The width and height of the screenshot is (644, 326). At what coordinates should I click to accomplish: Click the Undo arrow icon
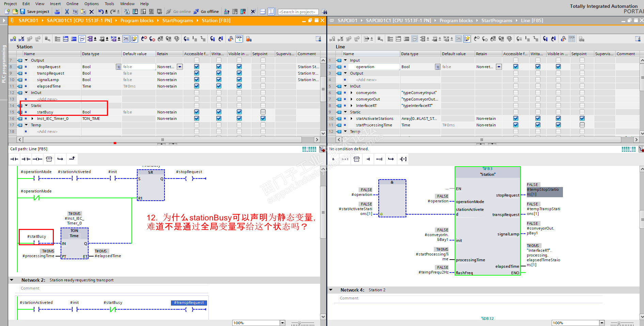[x=101, y=12]
